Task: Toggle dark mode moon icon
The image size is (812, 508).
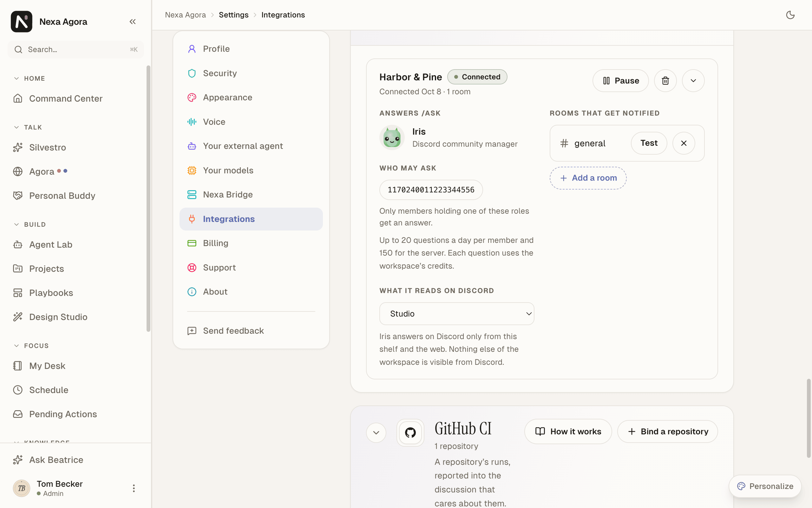Action: pyautogui.click(x=790, y=15)
